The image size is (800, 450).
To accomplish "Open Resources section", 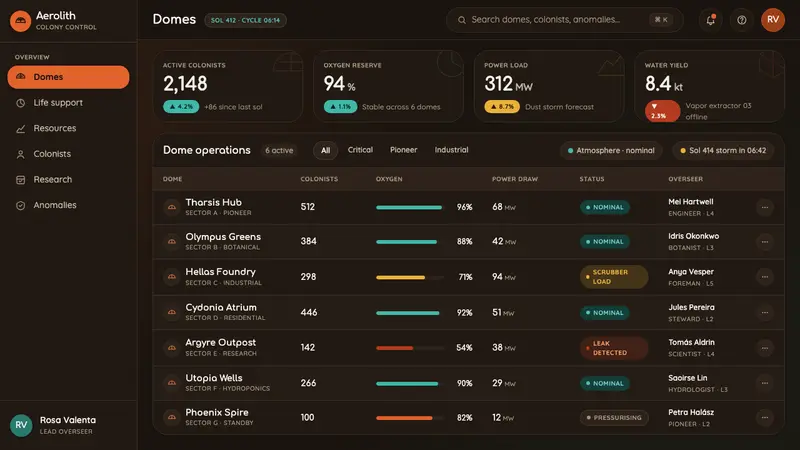I will [68, 129].
